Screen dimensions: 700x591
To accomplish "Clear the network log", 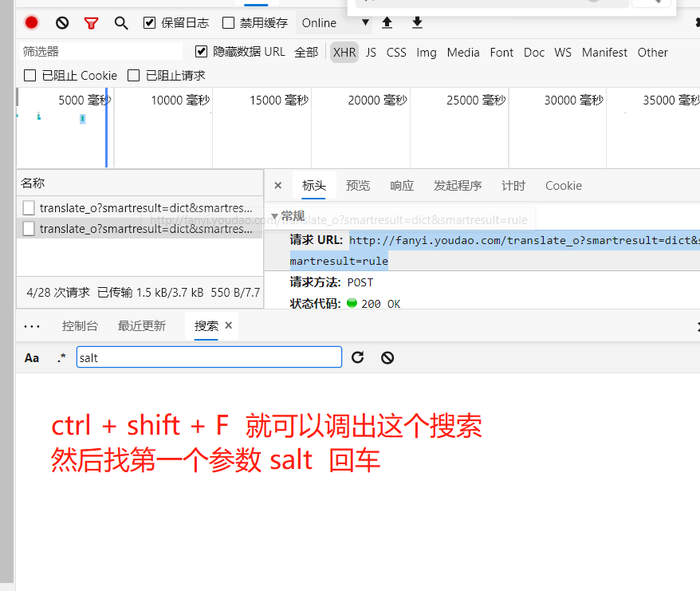I will pyautogui.click(x=62, y=23).
